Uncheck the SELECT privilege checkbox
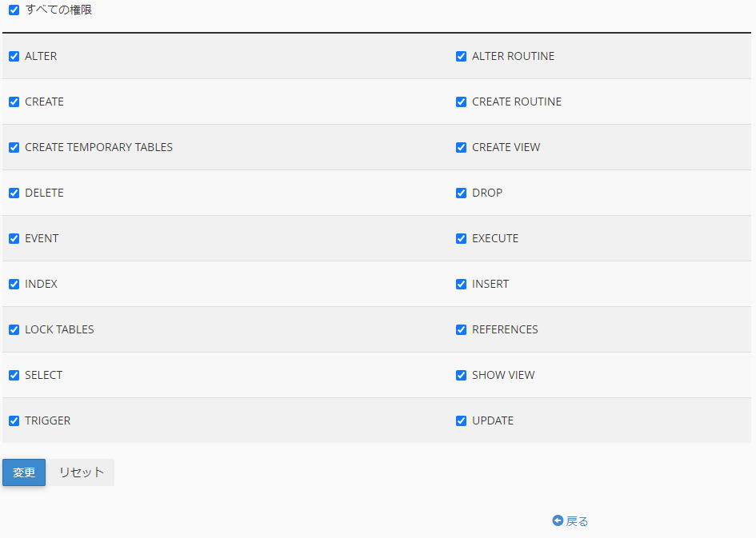Viewport: 756px width, 538px height. (14, 376)
